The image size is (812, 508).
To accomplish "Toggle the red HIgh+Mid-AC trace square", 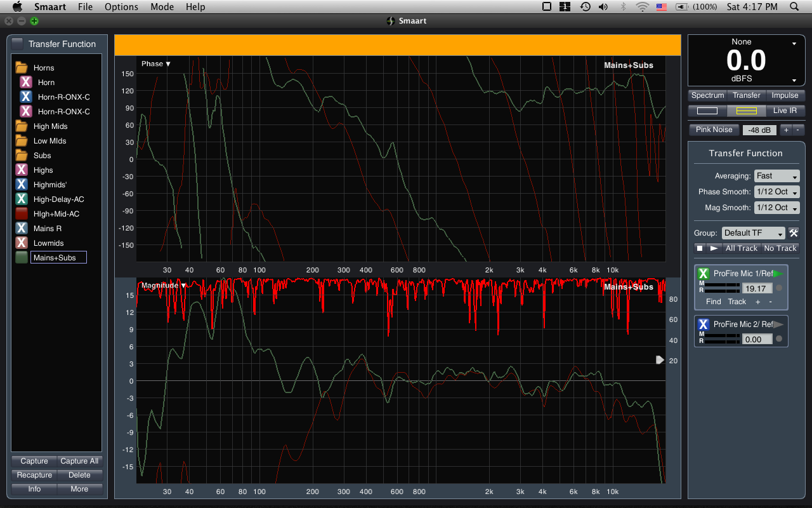I will [x=22, y=213].
